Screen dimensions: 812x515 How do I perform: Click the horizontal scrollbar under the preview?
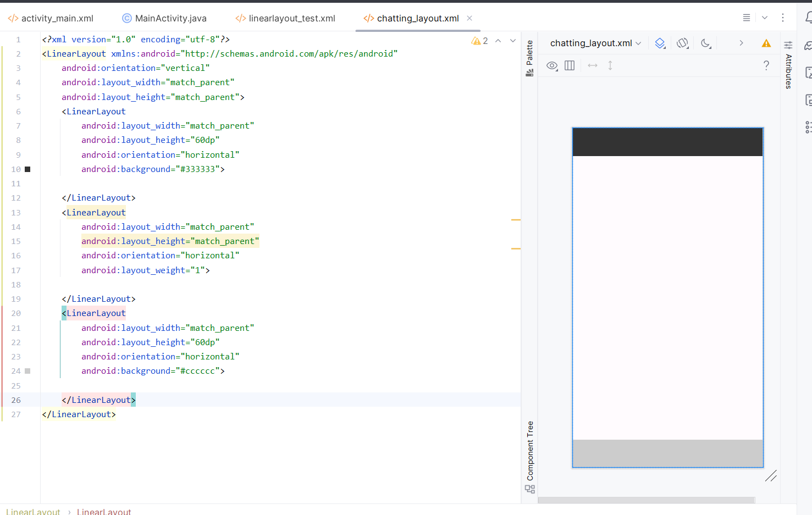pos(646,500)
